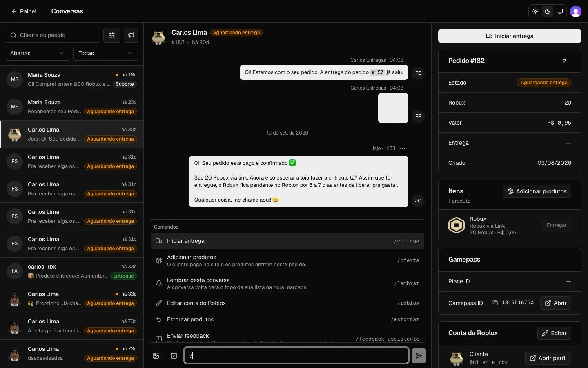Image resolution: width=588 pixels, height=368 pixels.
Task: Open Maria Souza conversation tagged Suporte
Action: pyautogui.click(x=71, y=79)
